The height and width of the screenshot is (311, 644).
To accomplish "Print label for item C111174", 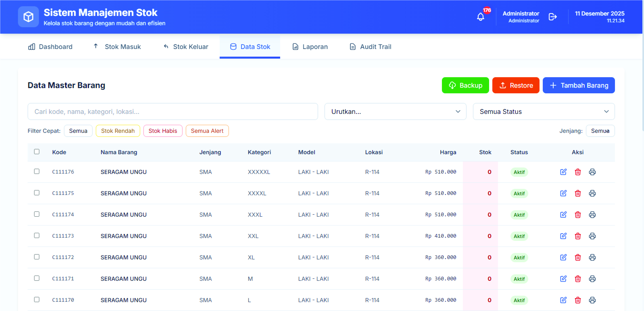I will click(592, 215).
